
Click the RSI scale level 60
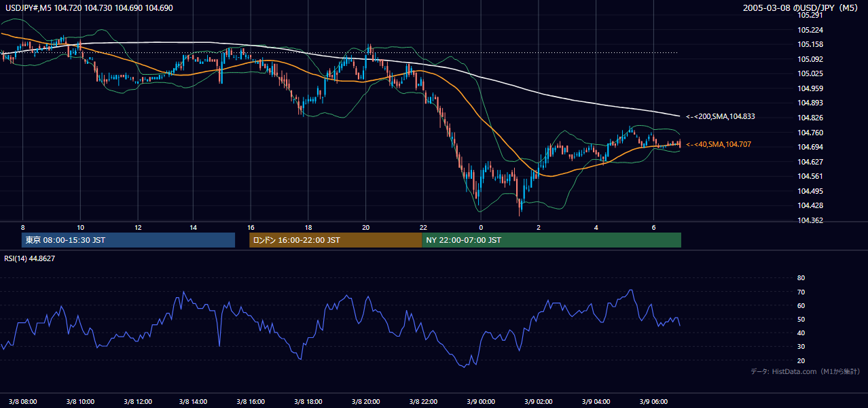801,305
